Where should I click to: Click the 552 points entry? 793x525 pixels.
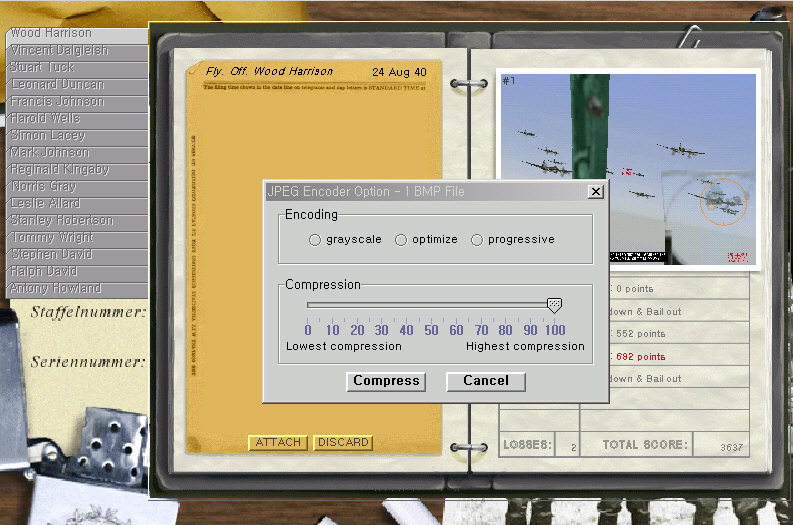(640, 334)
